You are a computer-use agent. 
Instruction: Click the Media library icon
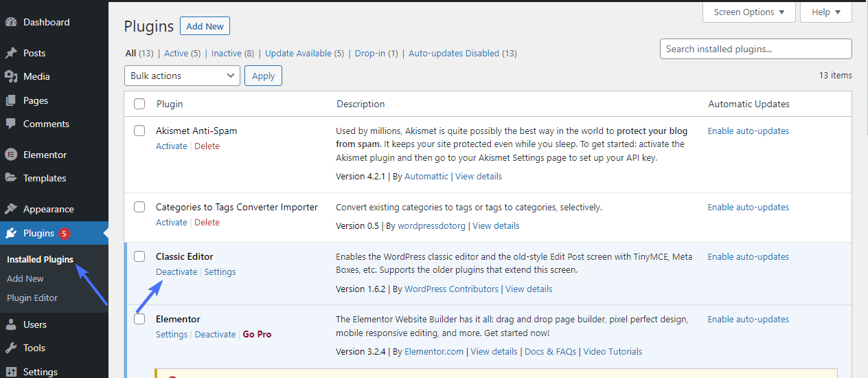tap(11, 76)
